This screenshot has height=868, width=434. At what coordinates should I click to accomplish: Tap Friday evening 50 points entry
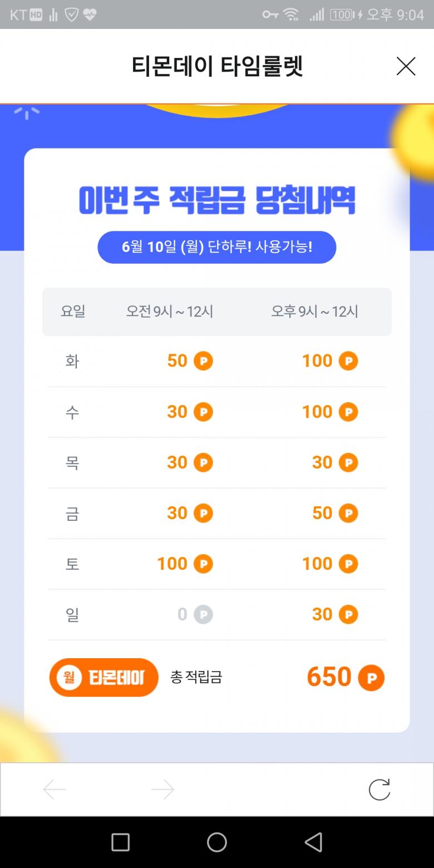coord(323,513)
